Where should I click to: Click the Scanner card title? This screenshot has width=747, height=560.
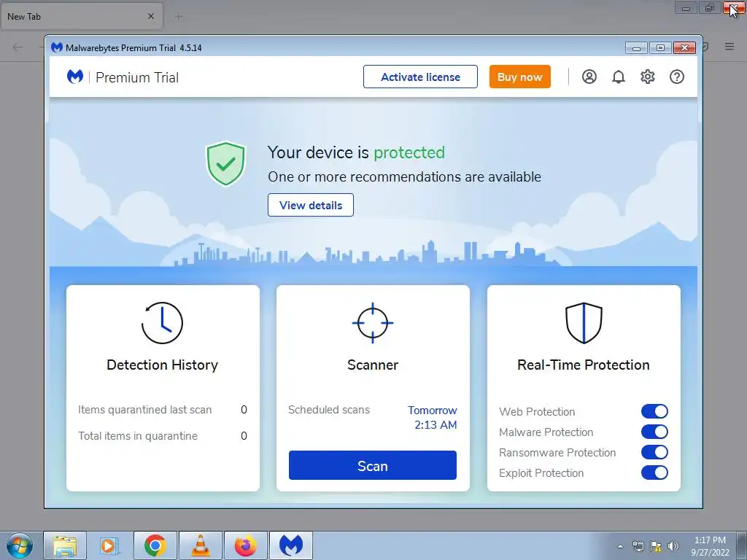(373, 365)
